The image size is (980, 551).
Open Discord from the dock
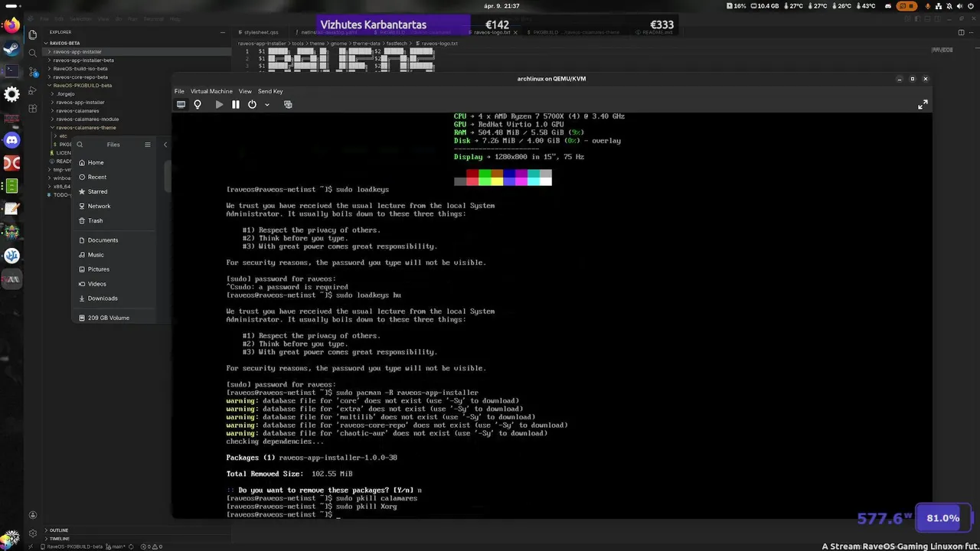(x=11, y=140)
